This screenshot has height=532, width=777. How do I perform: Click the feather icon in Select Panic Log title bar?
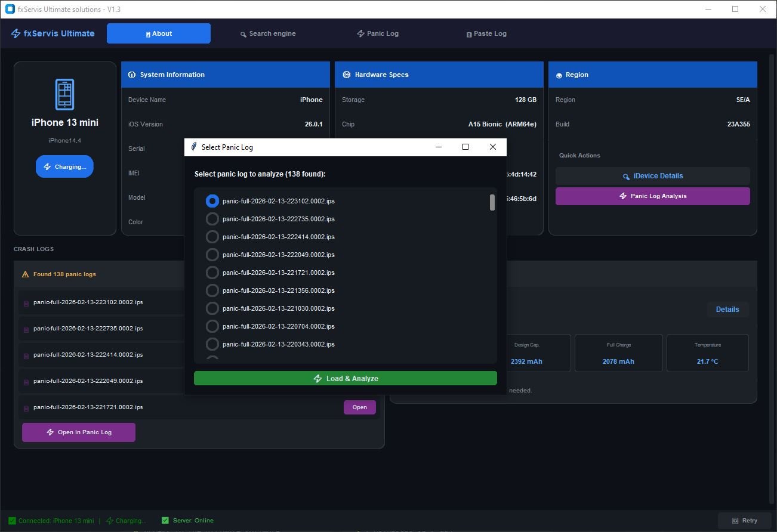coord(193,147)
